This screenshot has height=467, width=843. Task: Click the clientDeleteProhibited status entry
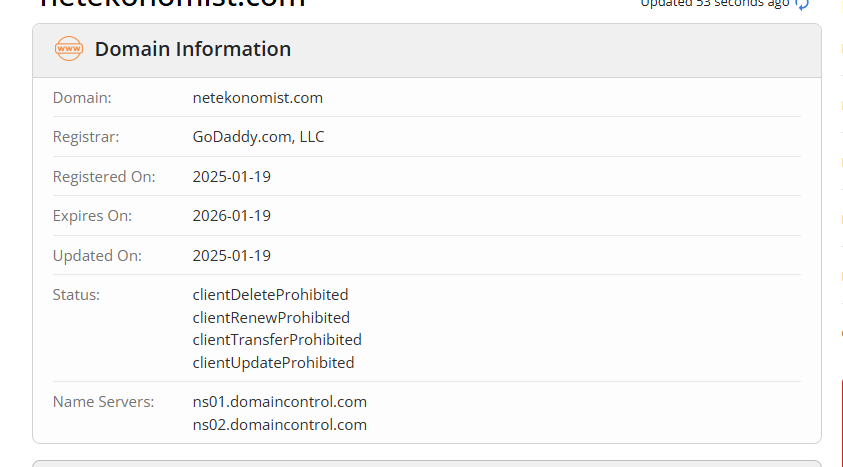coord(270,294)
